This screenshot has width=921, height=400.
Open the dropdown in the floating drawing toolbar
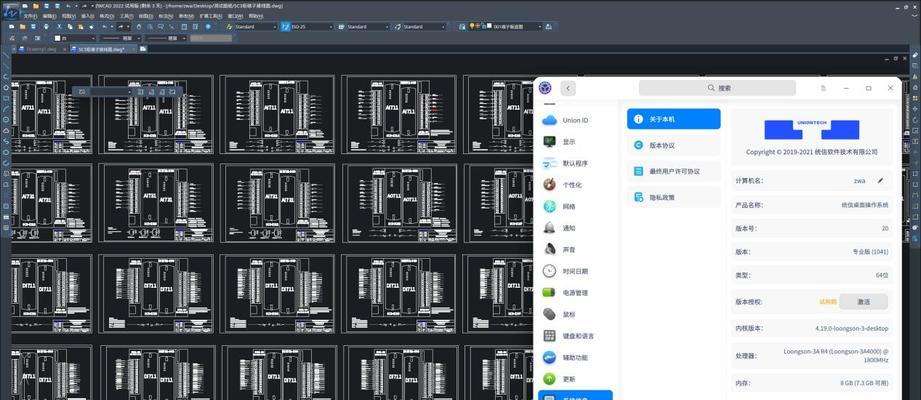pyautogui.click(x=130, y=92)
